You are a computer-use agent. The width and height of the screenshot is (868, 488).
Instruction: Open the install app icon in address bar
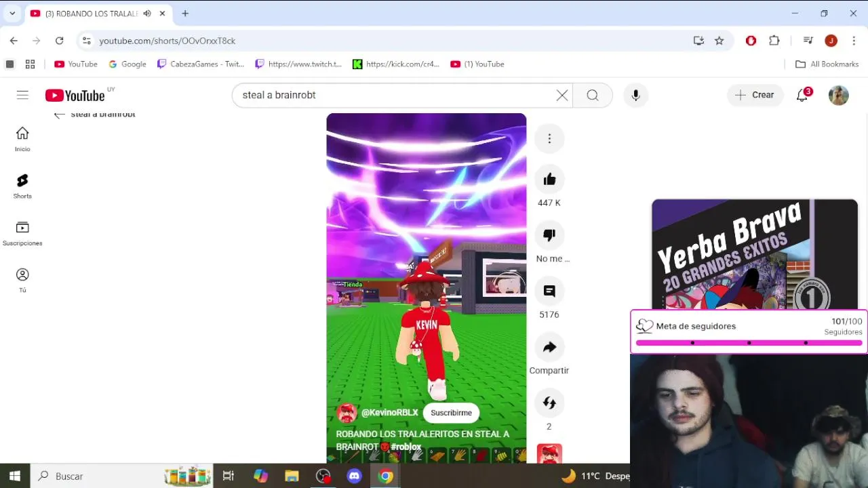(699, 41)
